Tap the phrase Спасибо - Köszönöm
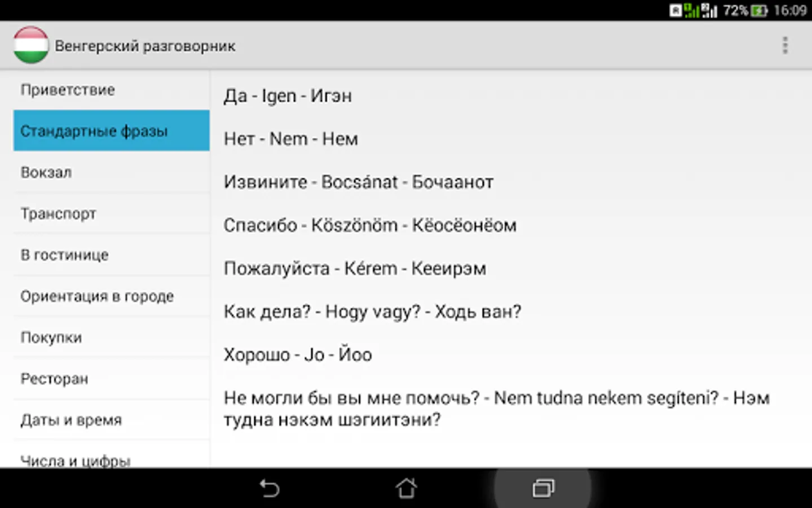This screenshot has height=508, width=812. (370, 225)
